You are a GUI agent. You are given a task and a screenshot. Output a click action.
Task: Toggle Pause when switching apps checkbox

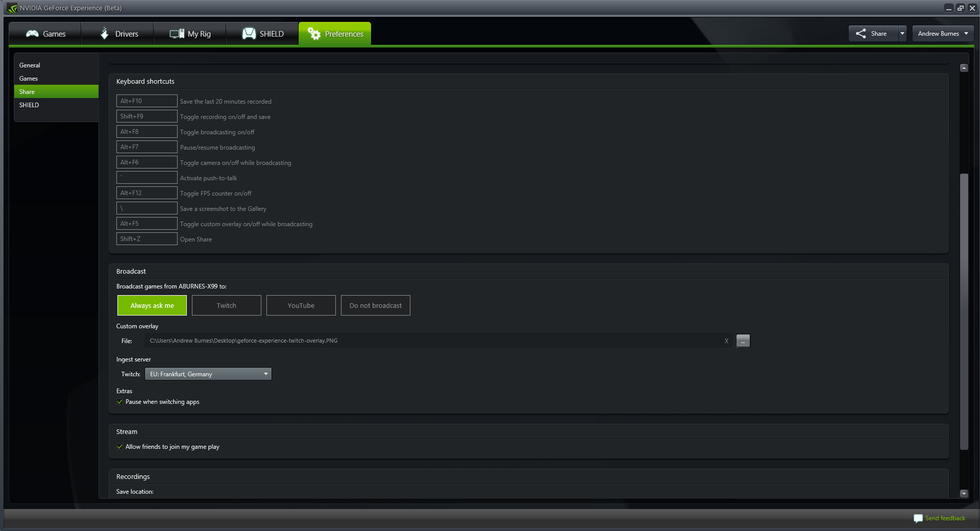[120, 402]
